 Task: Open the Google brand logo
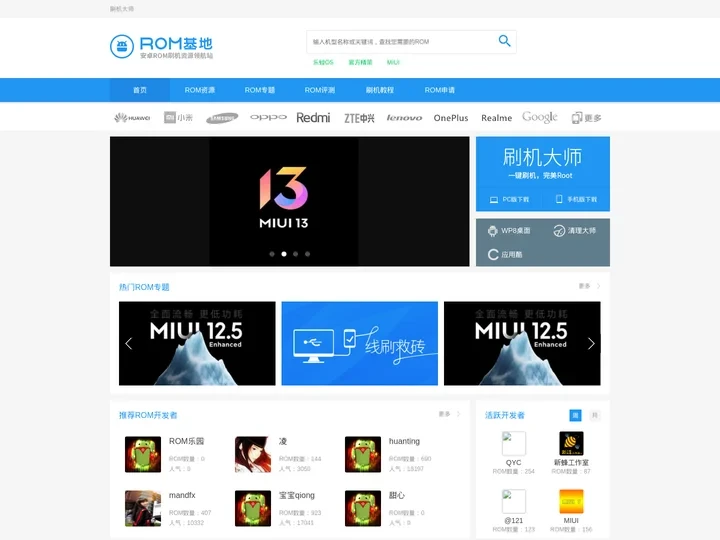(x=540, y=118)
